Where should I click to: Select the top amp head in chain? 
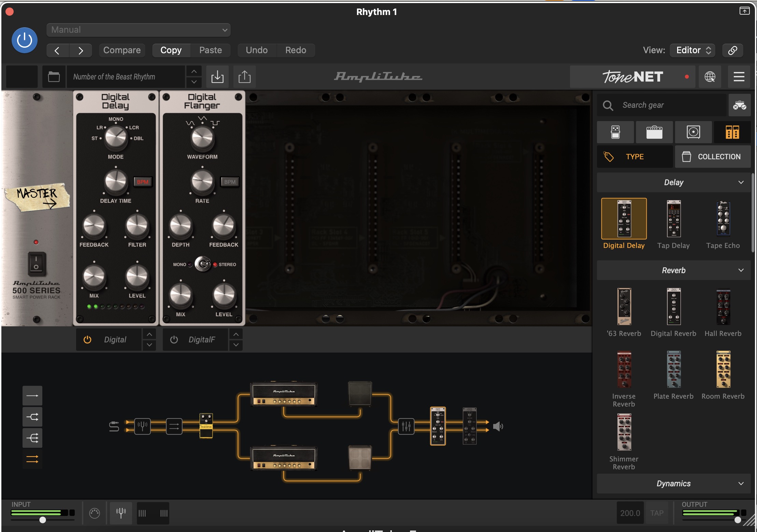coord(284,394)
